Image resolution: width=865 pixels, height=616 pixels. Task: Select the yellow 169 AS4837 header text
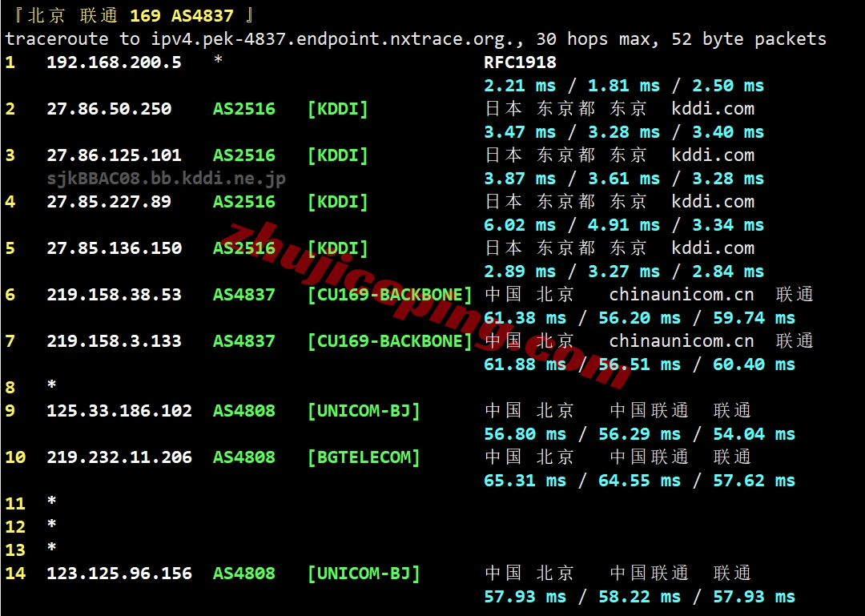[x=182, y=15]
